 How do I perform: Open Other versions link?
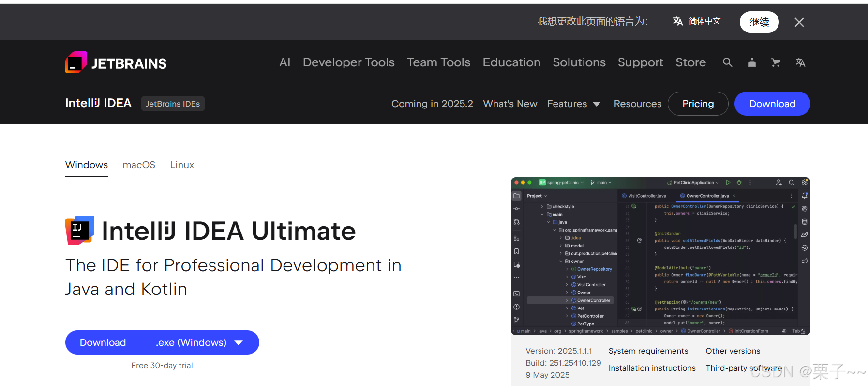(733, 351)
